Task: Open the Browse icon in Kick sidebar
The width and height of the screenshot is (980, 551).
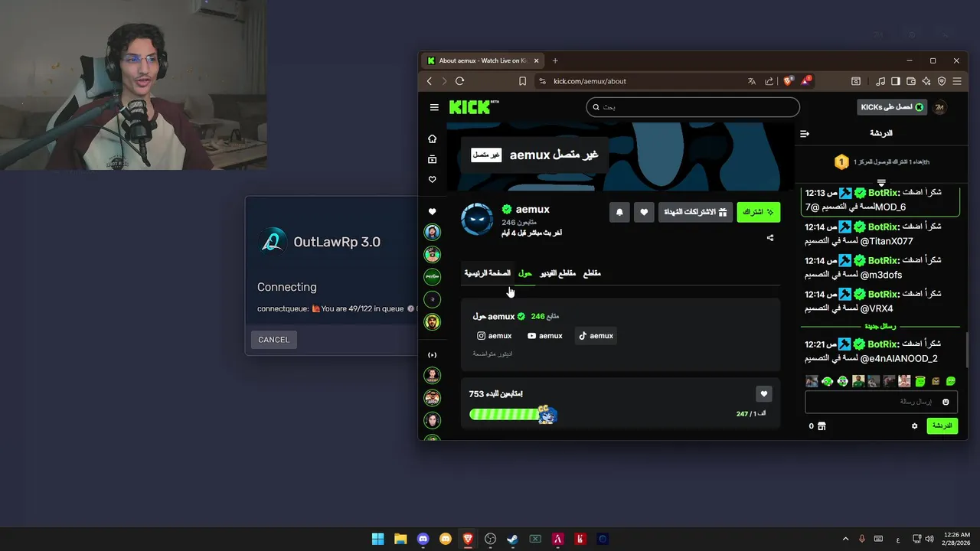Action: pos(433,159)
